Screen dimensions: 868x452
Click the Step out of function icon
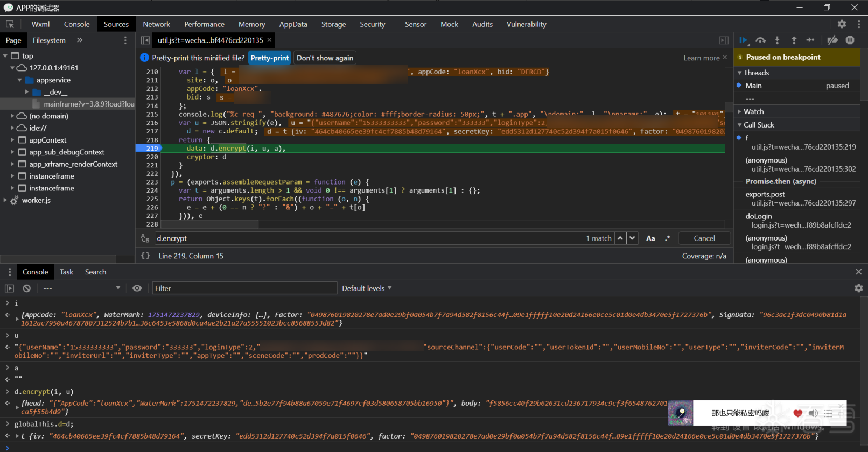794,40
